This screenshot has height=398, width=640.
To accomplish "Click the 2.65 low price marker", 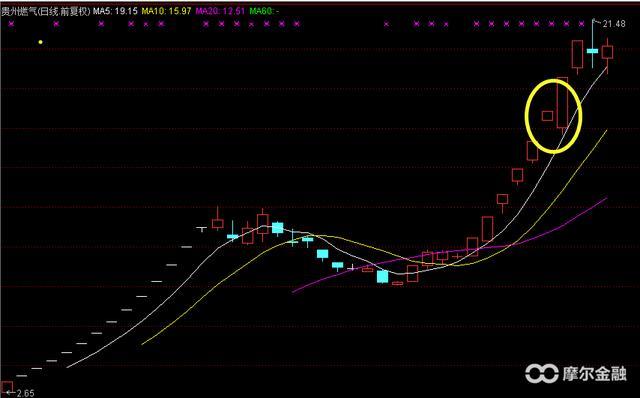I will coord(25,393).
